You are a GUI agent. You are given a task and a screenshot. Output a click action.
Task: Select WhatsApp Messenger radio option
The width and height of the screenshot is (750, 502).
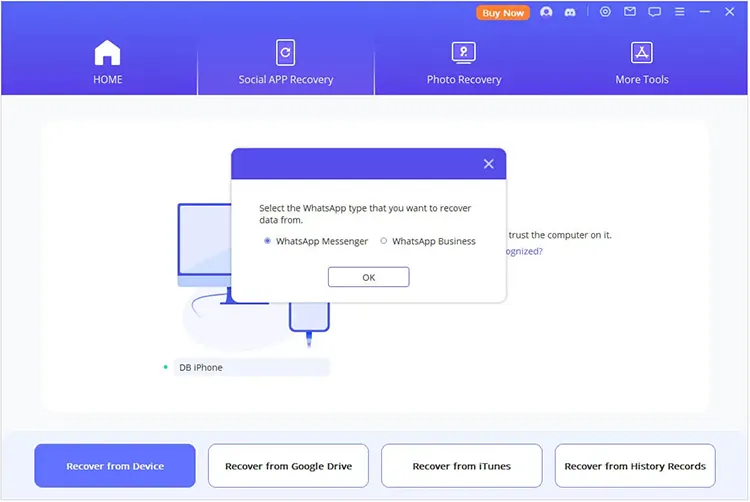click(267, 241)
